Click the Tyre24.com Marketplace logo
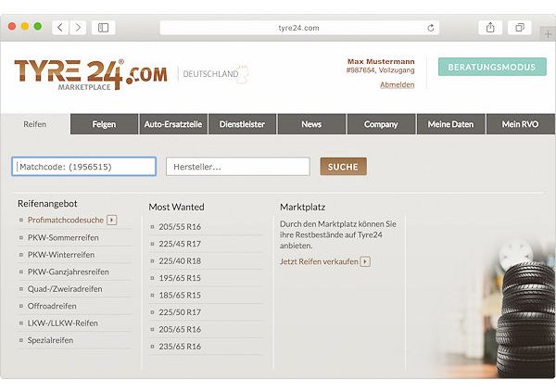Image resolution: width=556 pixels, height=392 pixels. tap(91, 74)
